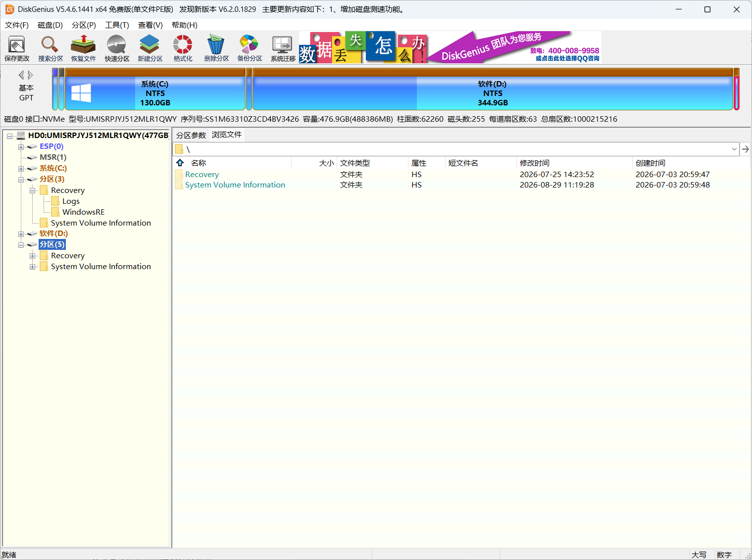Select the HD0 disk icon in the tree
This screenshot has width=752, height=560.
(21, 136)
